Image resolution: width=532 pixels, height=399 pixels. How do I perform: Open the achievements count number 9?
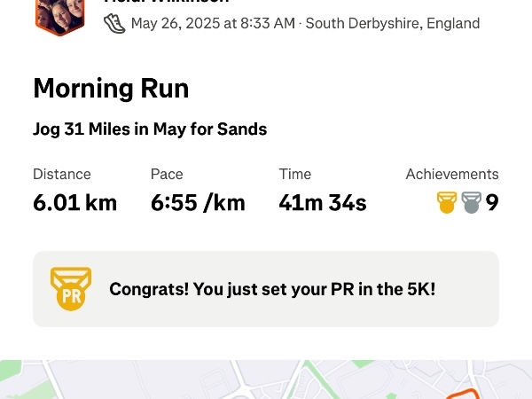(492, 203)
